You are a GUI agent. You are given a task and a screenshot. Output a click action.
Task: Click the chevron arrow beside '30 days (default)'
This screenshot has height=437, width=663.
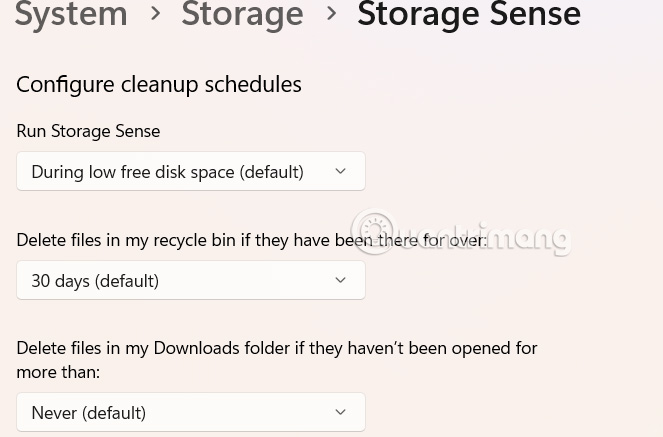340,280
